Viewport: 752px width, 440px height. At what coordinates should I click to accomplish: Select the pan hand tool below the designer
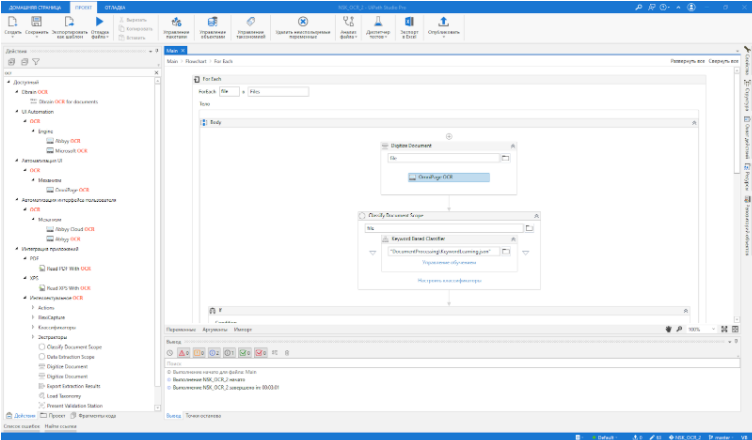pyautogui.click(x=669, y=329)
